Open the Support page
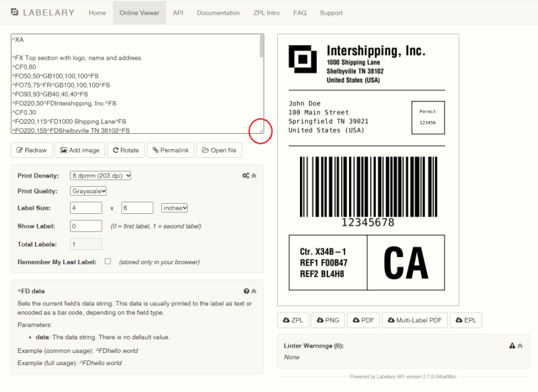538x392 pixels. coord(331,13)
